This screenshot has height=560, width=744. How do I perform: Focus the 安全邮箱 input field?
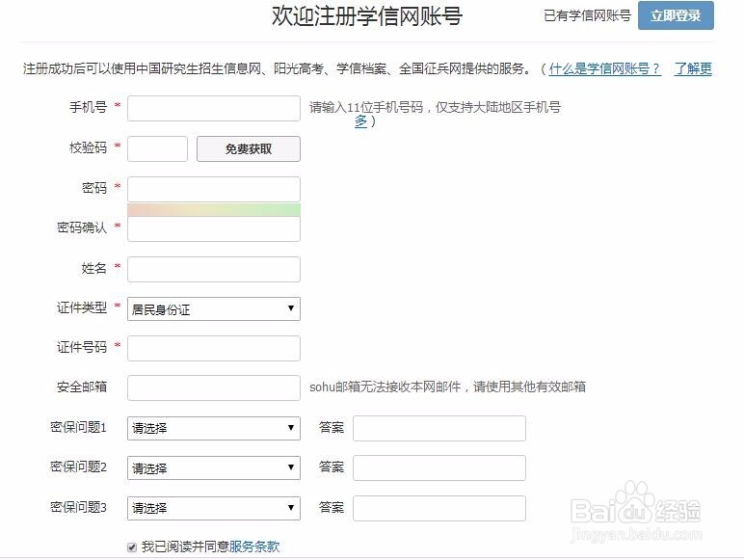pos(214,387)
